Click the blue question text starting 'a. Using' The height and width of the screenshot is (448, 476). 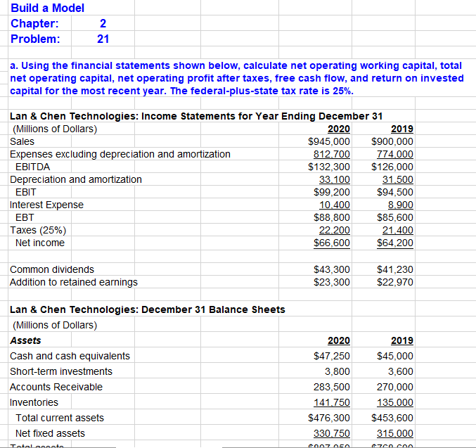pos(237,78)
